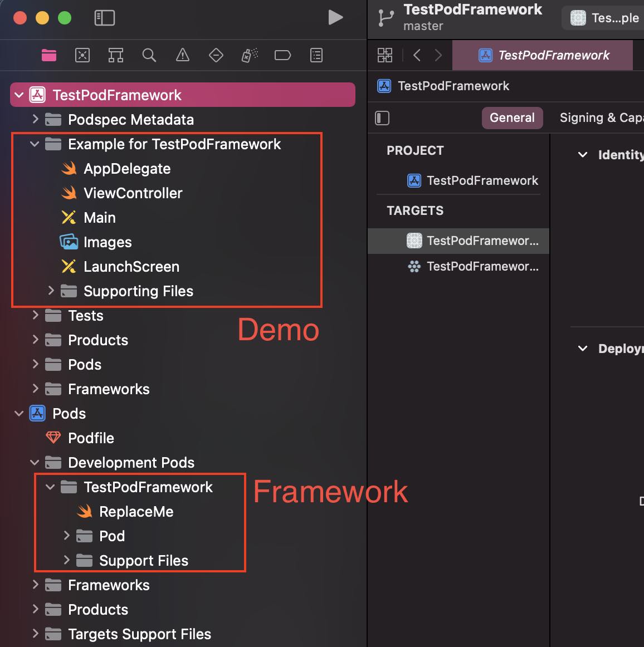The image size is (644, 647).
Task: Switch to the Debug navigator icon
Action: 249,55
